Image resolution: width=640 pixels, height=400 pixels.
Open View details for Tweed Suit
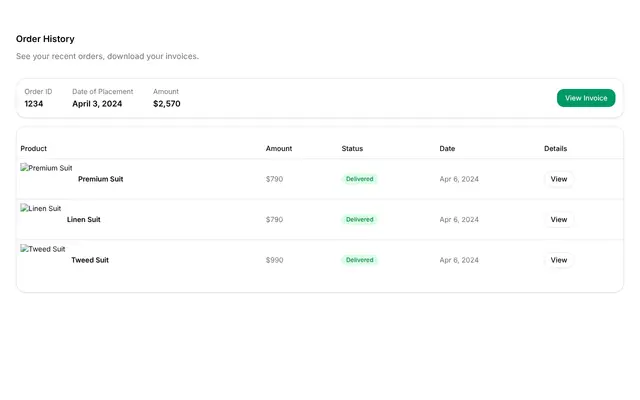[559, 260]
